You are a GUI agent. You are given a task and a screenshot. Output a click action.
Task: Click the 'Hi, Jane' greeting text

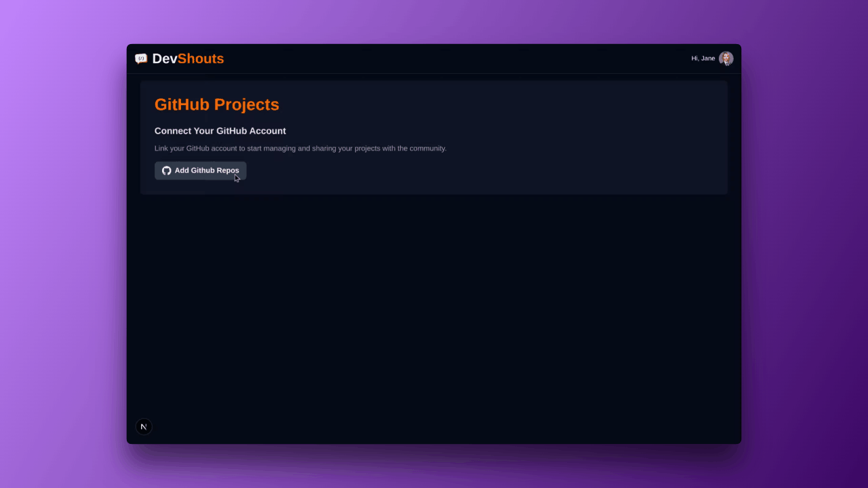point(703,58)
